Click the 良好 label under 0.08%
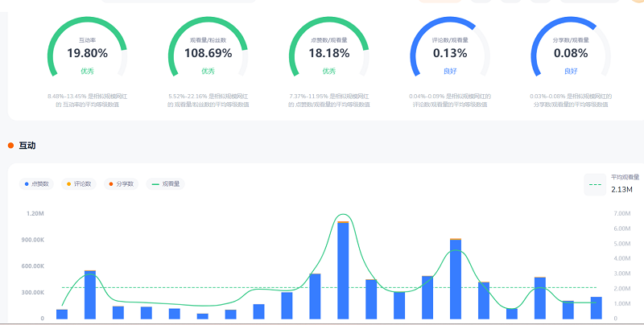Image resolution: width=644 pixels, height=325 pixels. click(570, 71)
